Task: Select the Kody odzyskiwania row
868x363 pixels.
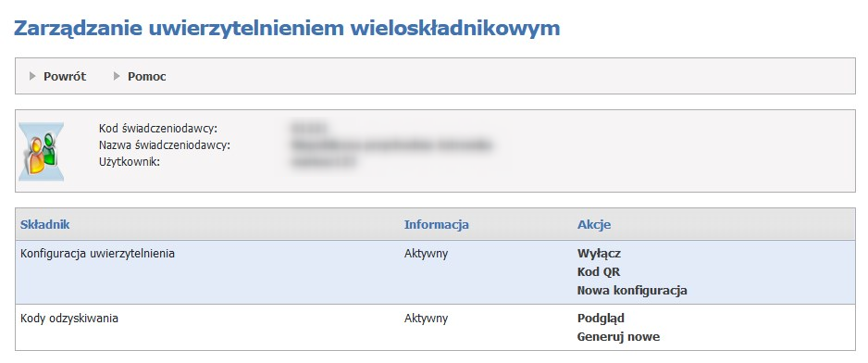Action: pos(435,327)
